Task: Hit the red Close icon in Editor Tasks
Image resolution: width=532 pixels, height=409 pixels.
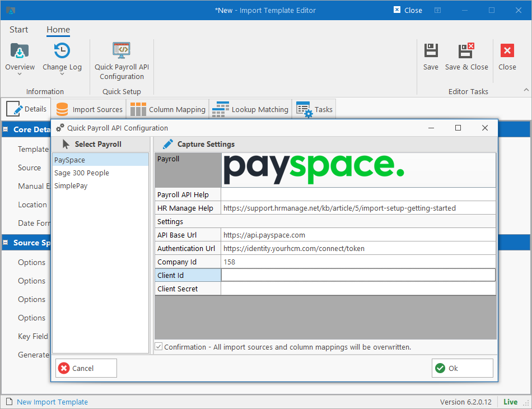Action: click(507, 50)
